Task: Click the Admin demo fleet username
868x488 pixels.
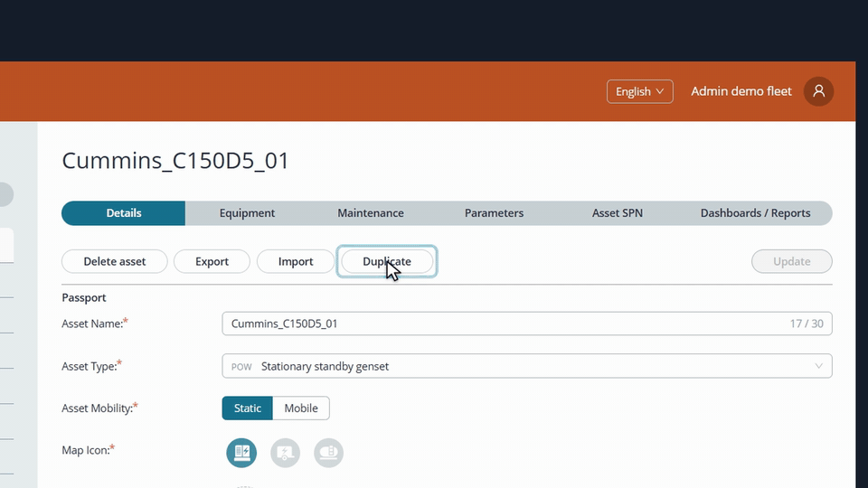Action: tap(741, 91)
